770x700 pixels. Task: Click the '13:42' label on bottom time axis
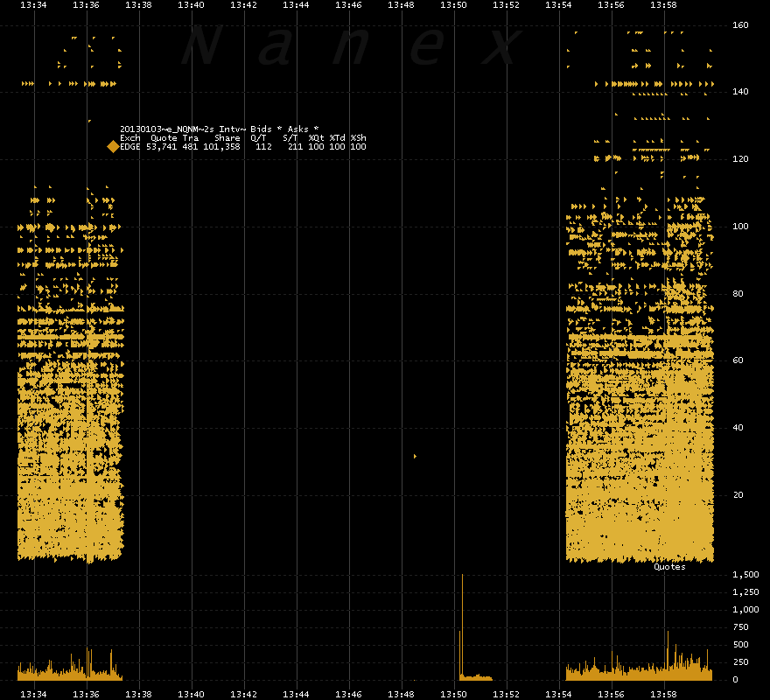pos(243,694)
